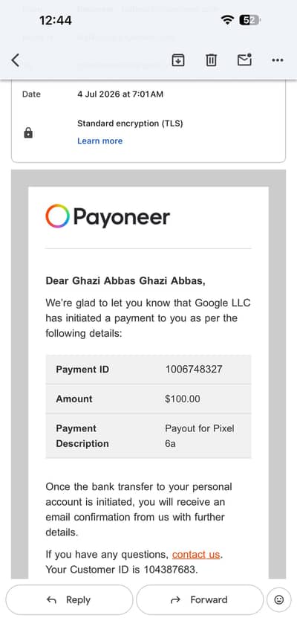Screen dimensions: 297x644
Task: Open the three-dot more options menu
Action: pos(278,60)
